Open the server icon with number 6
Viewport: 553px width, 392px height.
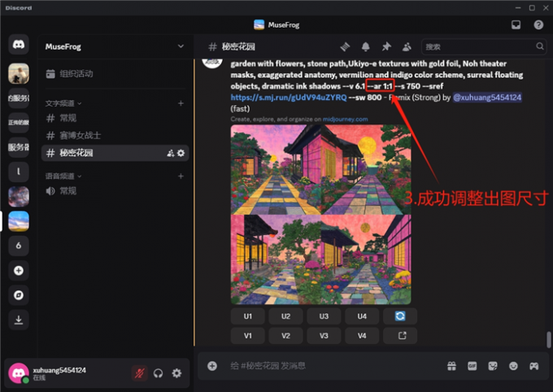pos(19,246)
